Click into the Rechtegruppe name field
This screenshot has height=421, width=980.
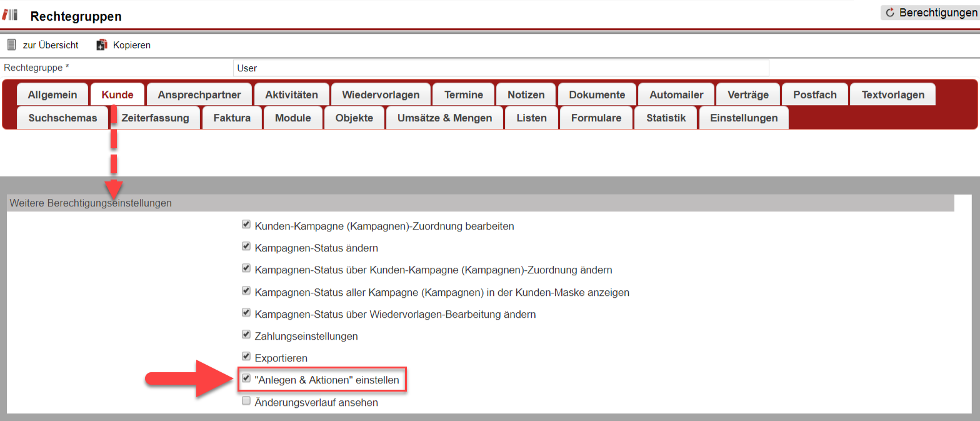[x=500, y=68]
